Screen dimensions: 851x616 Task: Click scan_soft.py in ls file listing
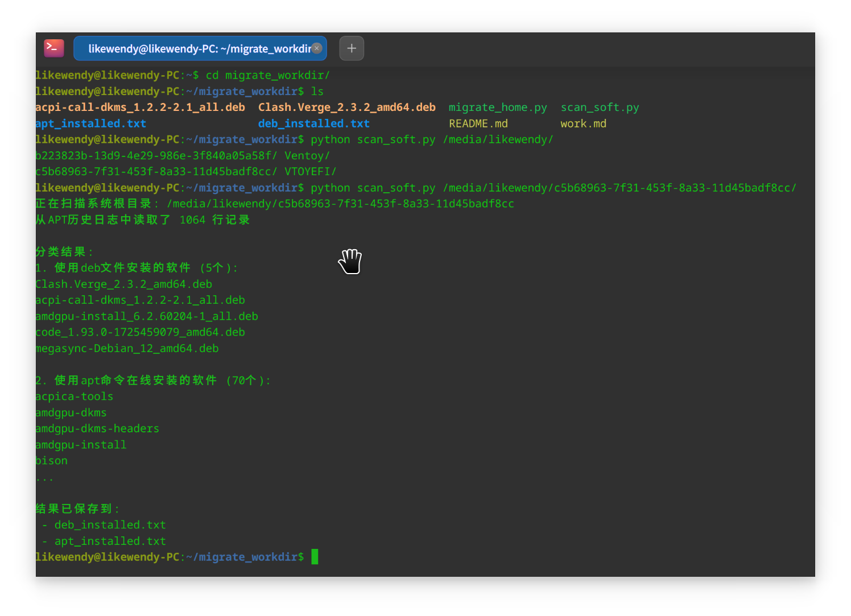600,108
